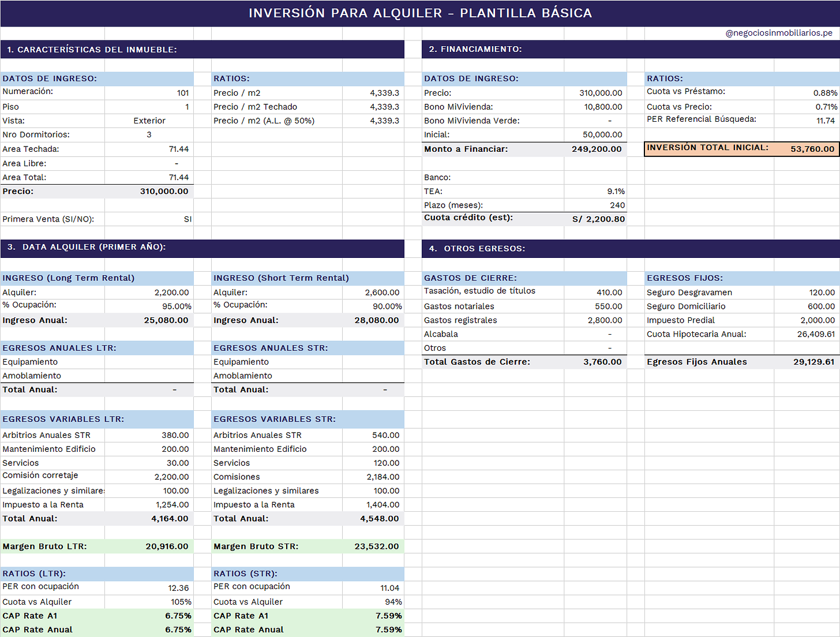Select the Tasación, estudio de títulos value 410.00
The width and height of the screenshot is (840, 637).
tap(595, 293)
